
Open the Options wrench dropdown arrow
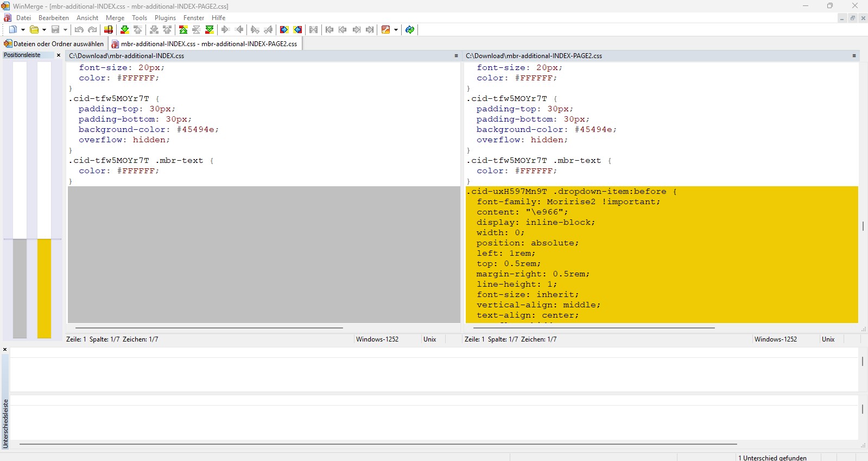tap(396, 30)
